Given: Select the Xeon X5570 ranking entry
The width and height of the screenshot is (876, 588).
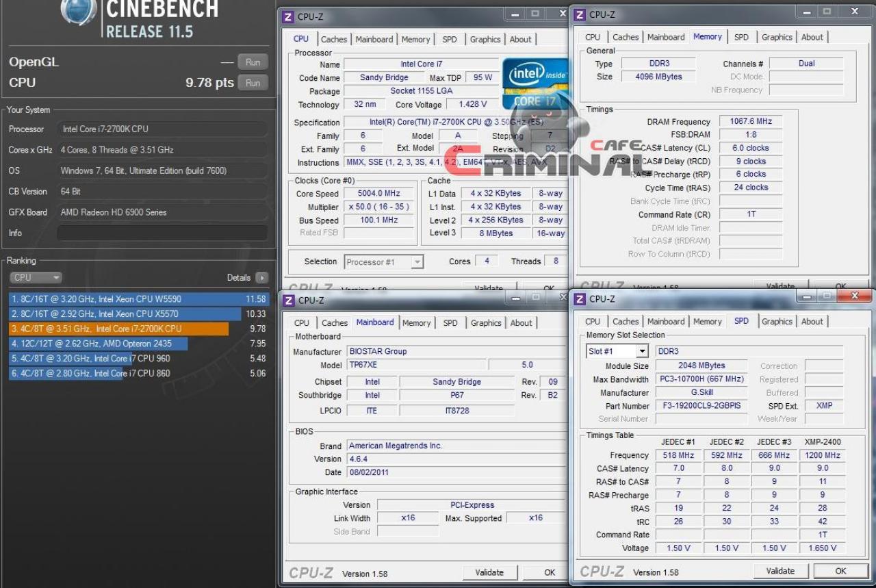Looking at the screenshot, I should click(x=138, y=314).
